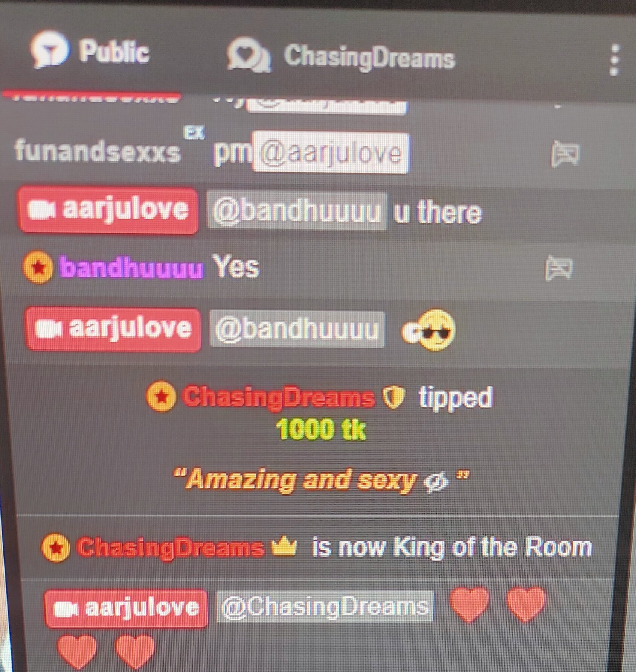
Task: Click the shield icon next to ChasingDreams
Action: pyautogui.click(x=393, y=398)
